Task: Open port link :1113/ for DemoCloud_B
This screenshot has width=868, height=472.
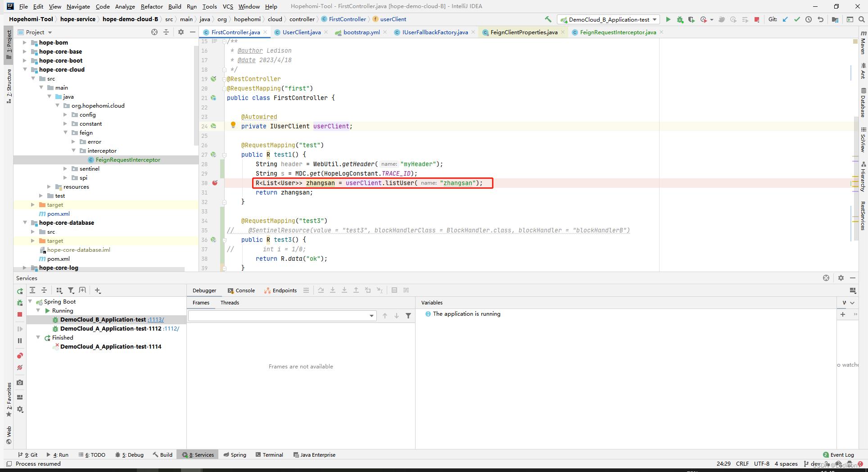Action: [156, 319]
